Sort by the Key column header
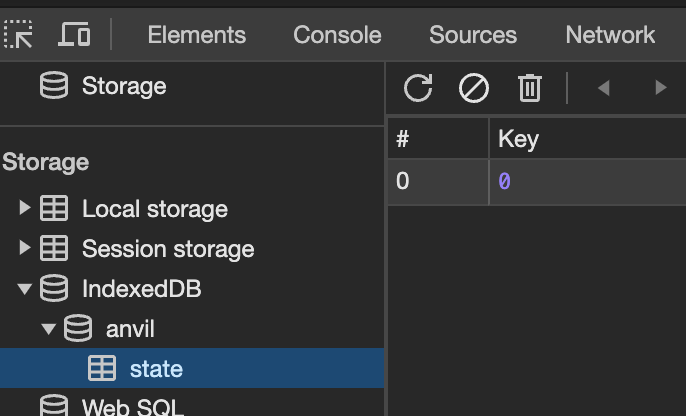Viewport: 686px width, 416px height. coord(588,139)
